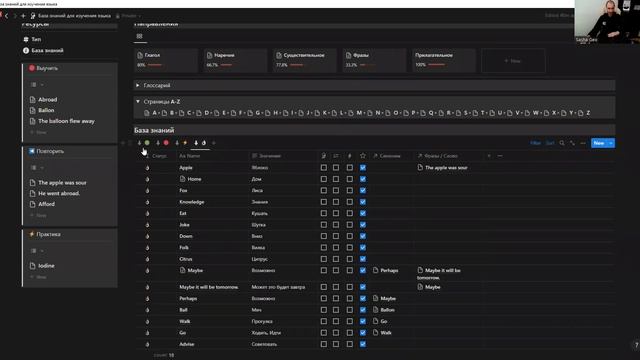The height and width of the screenshot is (360, 640).
Task: Open the Глагол card
Action: 166,60
